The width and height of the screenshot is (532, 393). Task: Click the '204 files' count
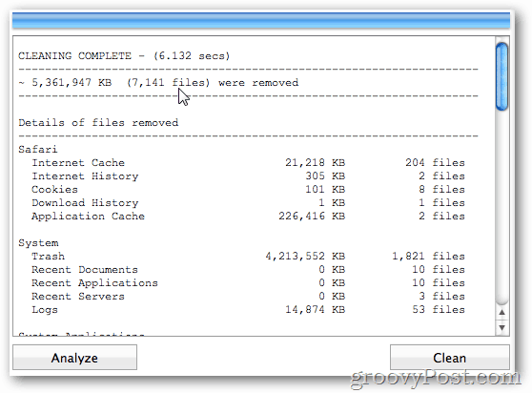tap(436, 162)
